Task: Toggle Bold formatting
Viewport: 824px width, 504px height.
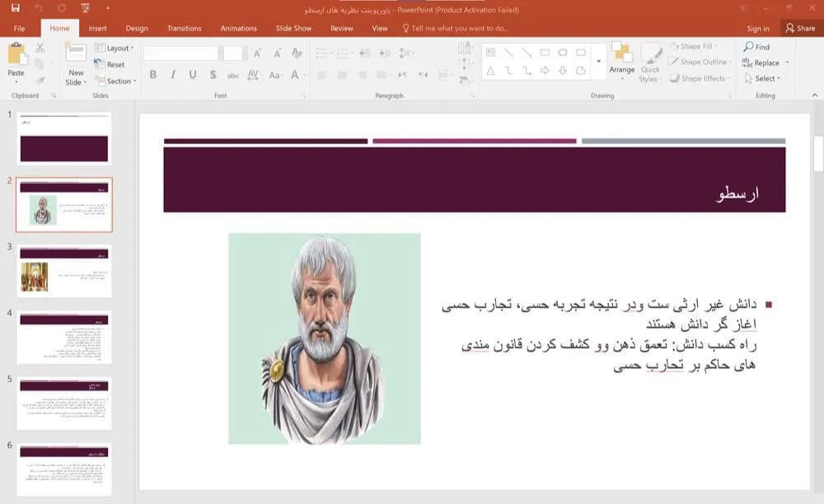Action: coord(153,75)
